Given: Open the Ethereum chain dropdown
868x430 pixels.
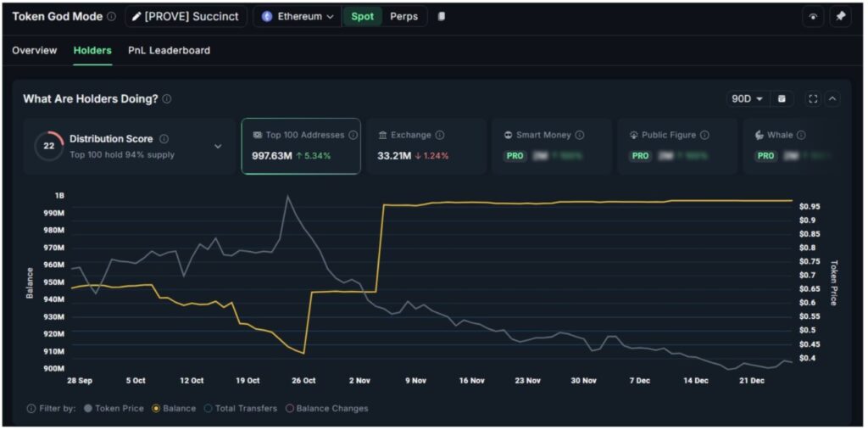Looking at the screenshot, I should click(x=298, y=17).
